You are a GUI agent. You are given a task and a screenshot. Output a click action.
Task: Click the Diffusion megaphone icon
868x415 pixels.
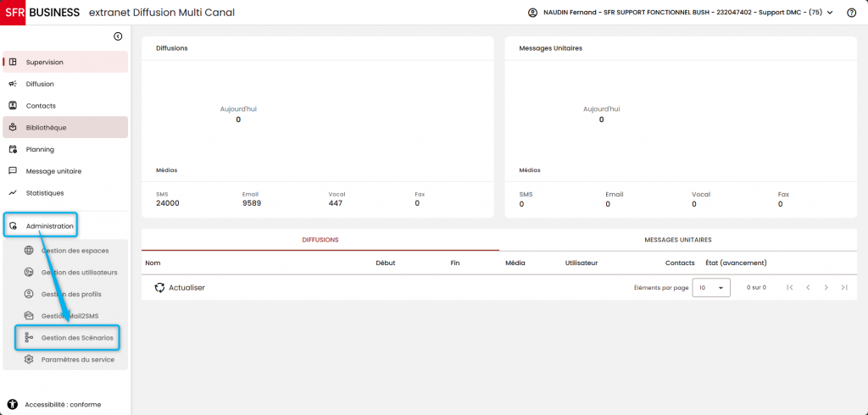tap(13, 84)
